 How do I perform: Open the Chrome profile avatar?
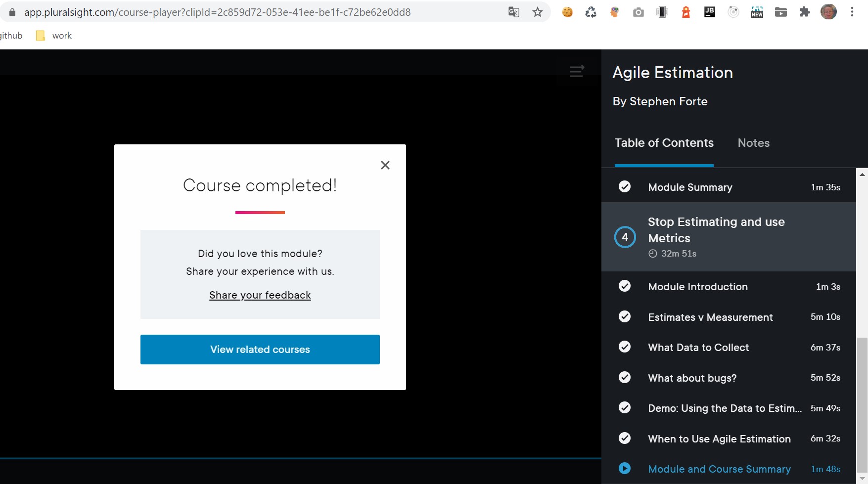tap(828, 12)
